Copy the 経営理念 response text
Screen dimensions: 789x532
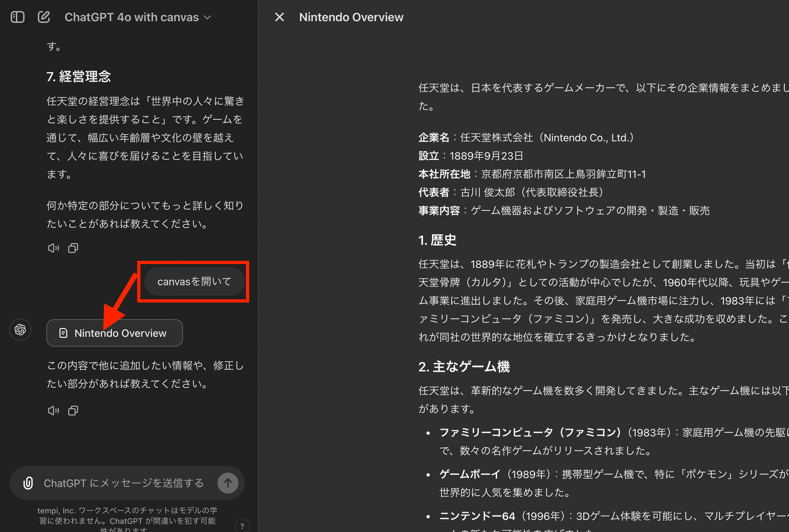(x=73, y=248)
